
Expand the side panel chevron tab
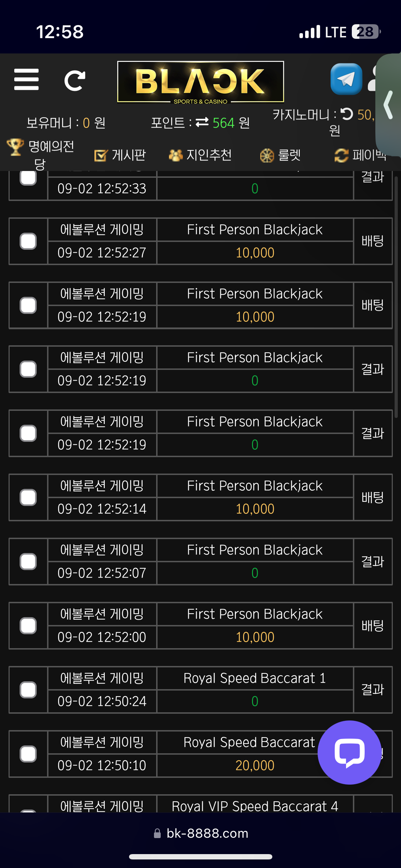(389, 105)
